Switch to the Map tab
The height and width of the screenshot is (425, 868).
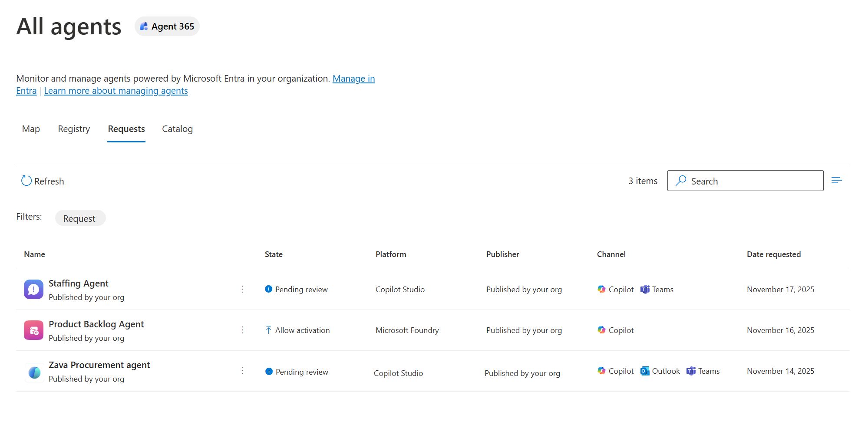(31, 129)
